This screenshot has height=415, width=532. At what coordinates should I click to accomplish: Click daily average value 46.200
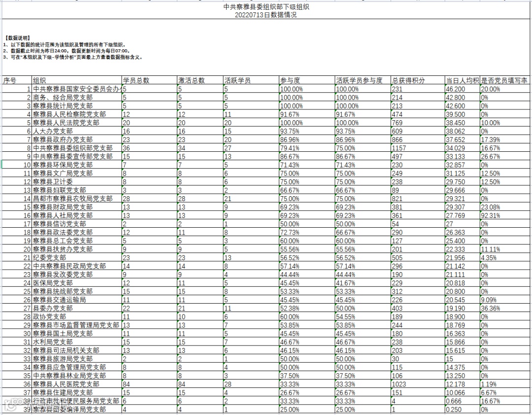pos(463,89)
